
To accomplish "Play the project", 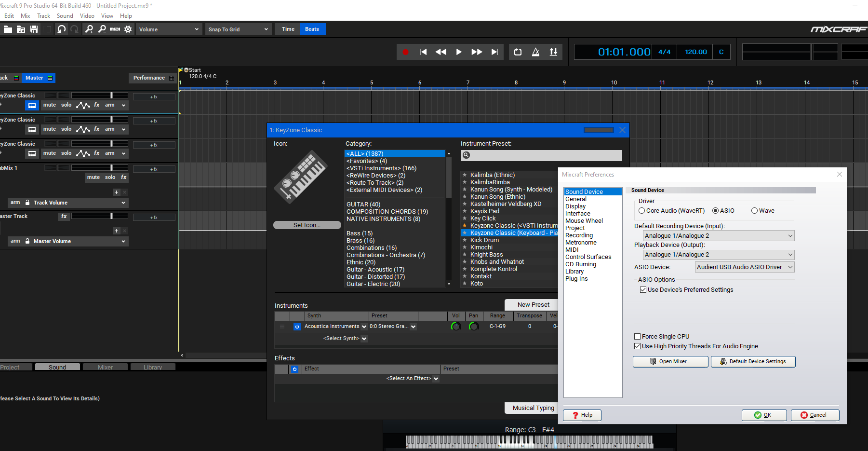I will tap(459, 52).
